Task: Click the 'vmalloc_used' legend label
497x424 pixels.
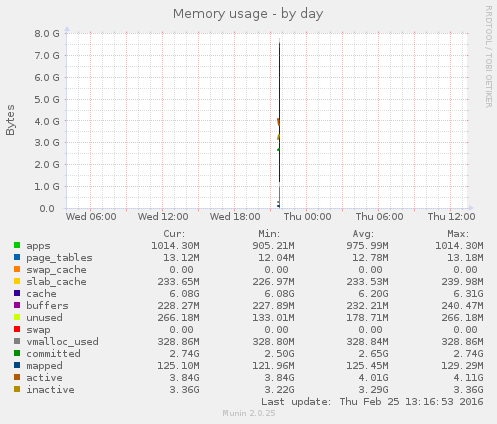Action: pos(62,342)
